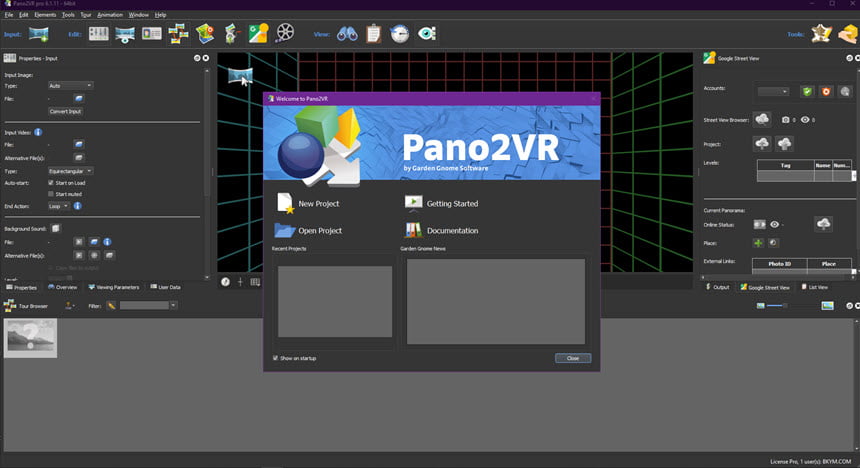Click the eye View toolbar icon
This screenshot has width=860, height=468.
[427, 34]
